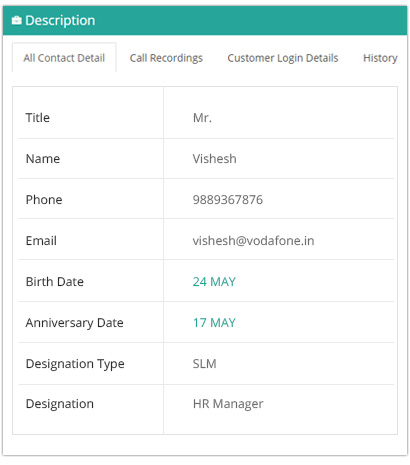Go to the History tab
The width and height of the screenshot is (410, 465).
point(380,58)
